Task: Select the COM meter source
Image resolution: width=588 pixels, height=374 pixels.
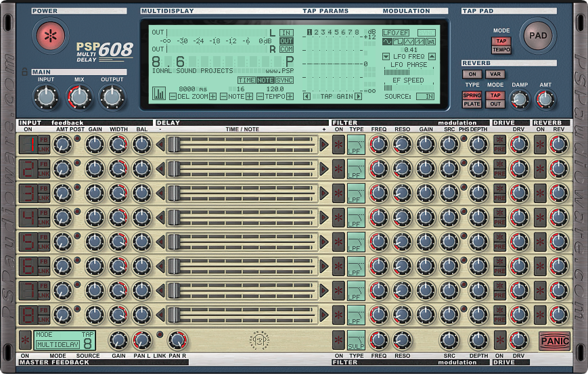Action: (x=286, y=49)
